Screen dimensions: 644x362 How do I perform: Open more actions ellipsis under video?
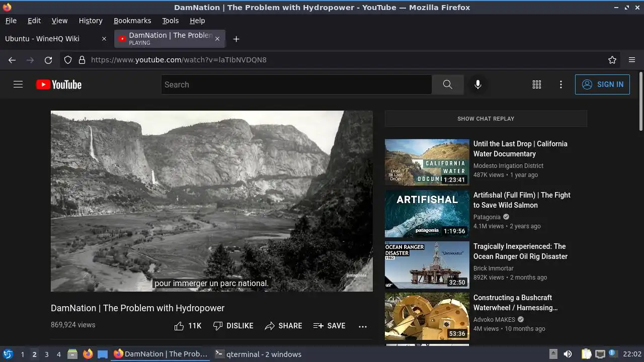[363, 326]
